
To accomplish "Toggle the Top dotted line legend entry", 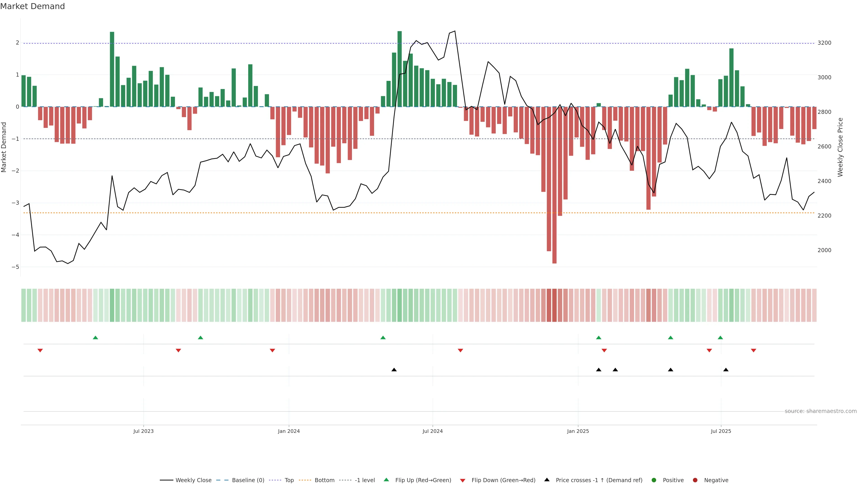I will (x=289, y=480).
